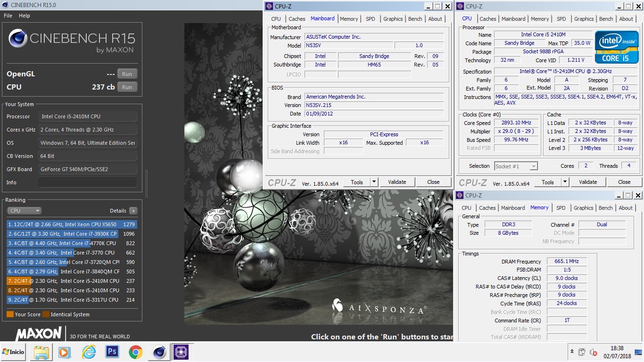Click Tools in Mainboard CPU-Z window
The height and width of the screenshot is (362, 644).
coord(357,182)
